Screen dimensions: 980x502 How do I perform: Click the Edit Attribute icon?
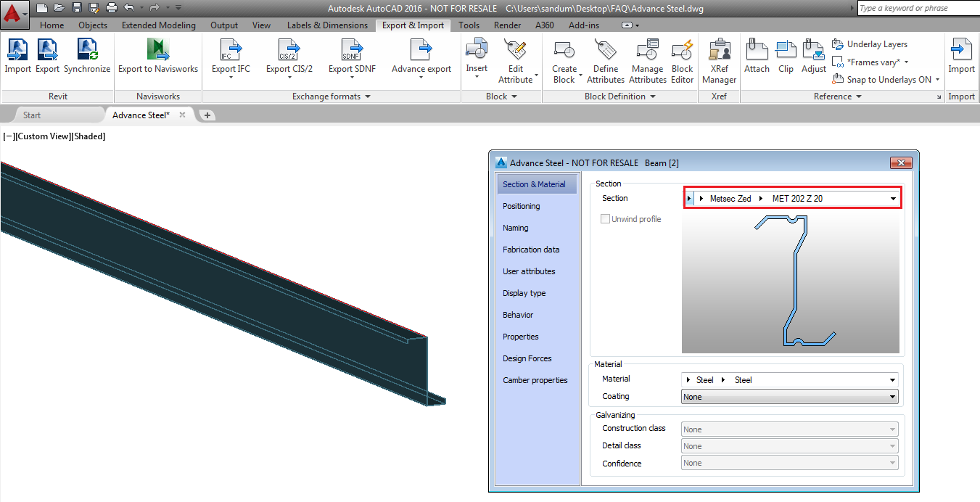coord(516,50)
